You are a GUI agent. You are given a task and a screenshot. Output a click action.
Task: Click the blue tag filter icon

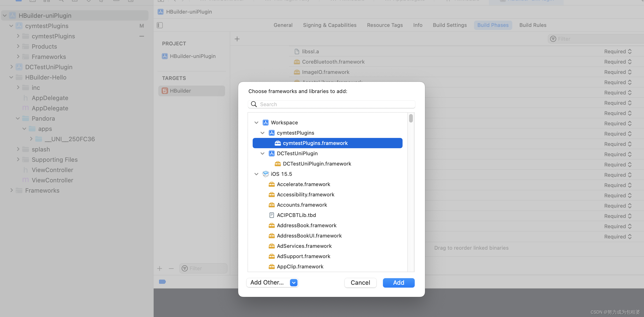click(x=162, y=282)
